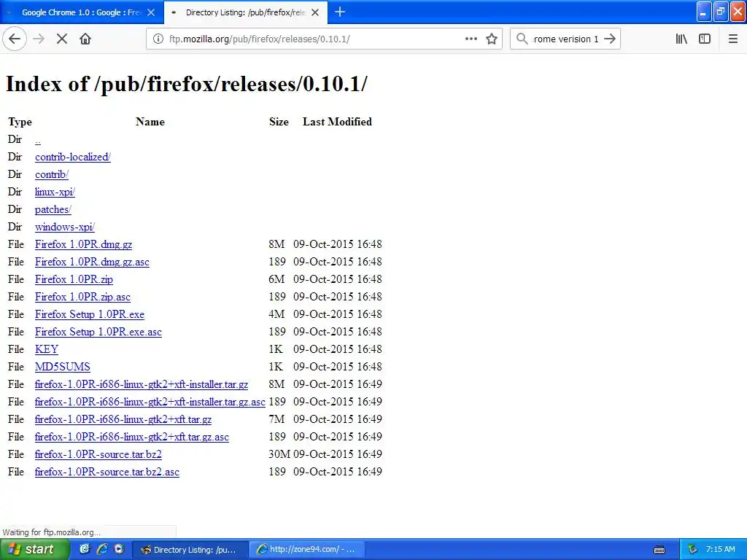The image size is (747, 560).
Task: Bookmark this page with star icon
Action: tap(492, 39)
